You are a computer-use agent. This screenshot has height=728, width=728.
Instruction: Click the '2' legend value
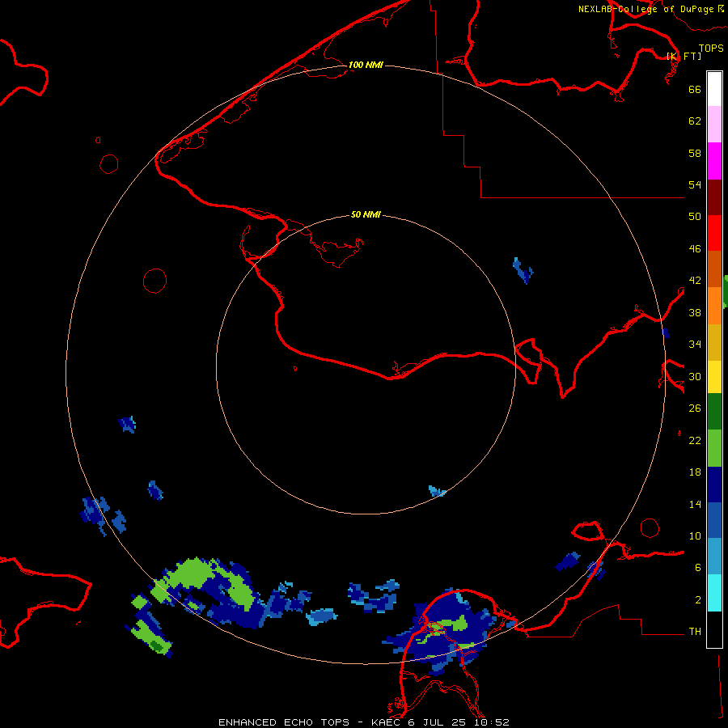pyautogui.click(x=697, y=600)
